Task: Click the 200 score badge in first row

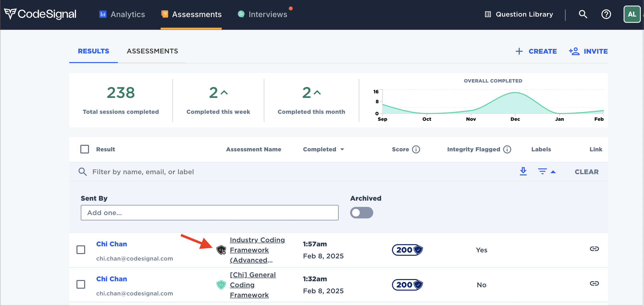Action: pos(408,250)
